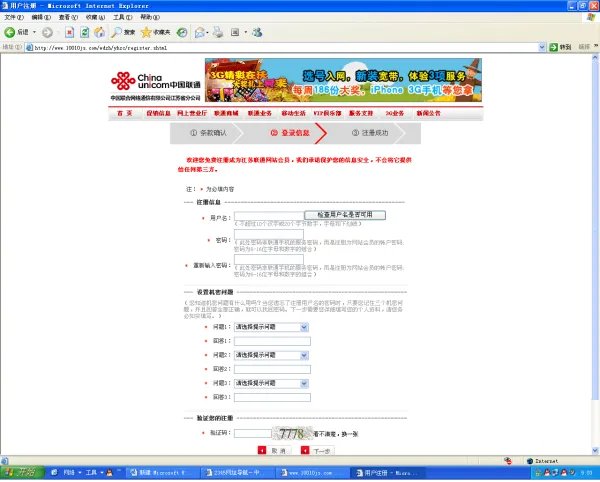
Task: Click the vertical scrollbar down arrow
Action: [595, 450]
